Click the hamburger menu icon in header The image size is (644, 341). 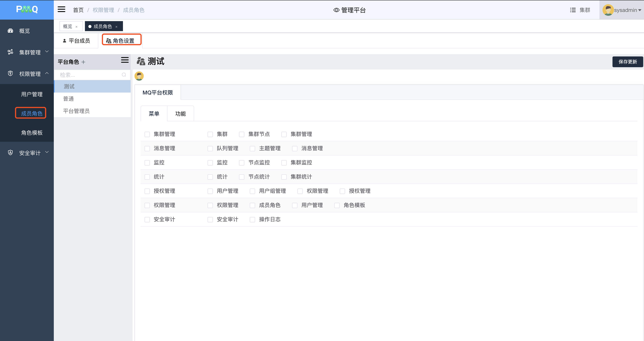[x=61, y=9]
